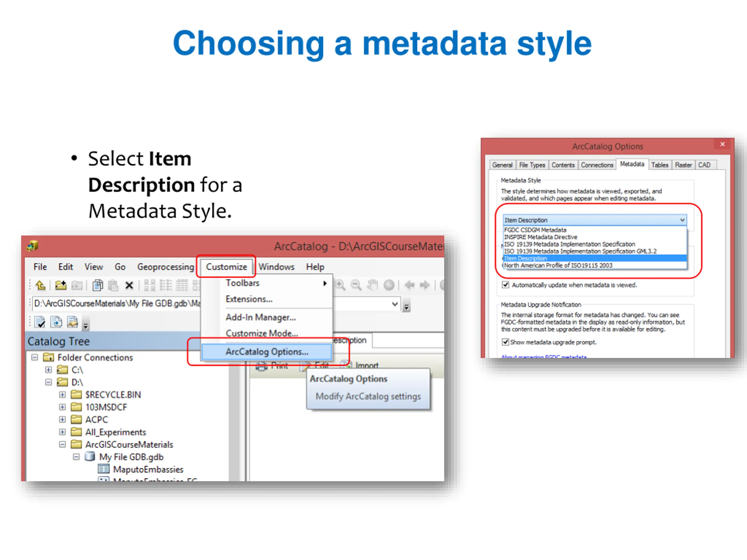The width and height of the screenshot is (747, 560).
Task: Switch to the General tab
Action: [502, 165]
